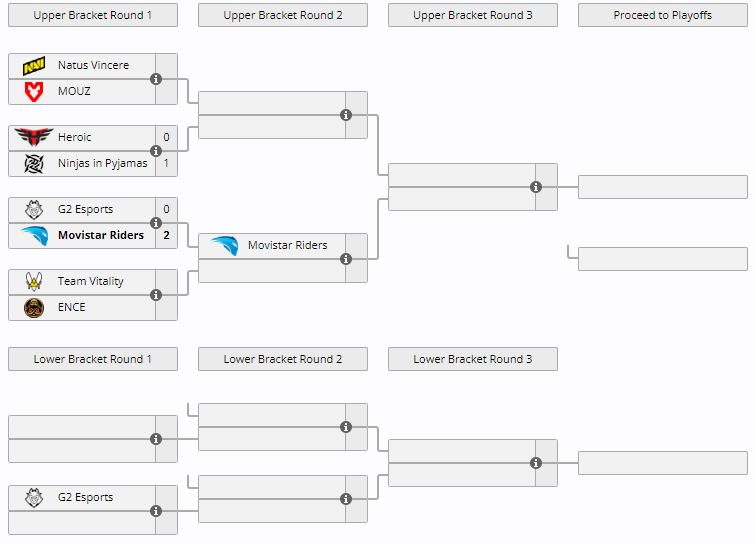The height and width of the screenshot is (543, 755).
Task: Open info for Heroic vs Ninjas in Pyjamas
Action: (x=156, y=151)
